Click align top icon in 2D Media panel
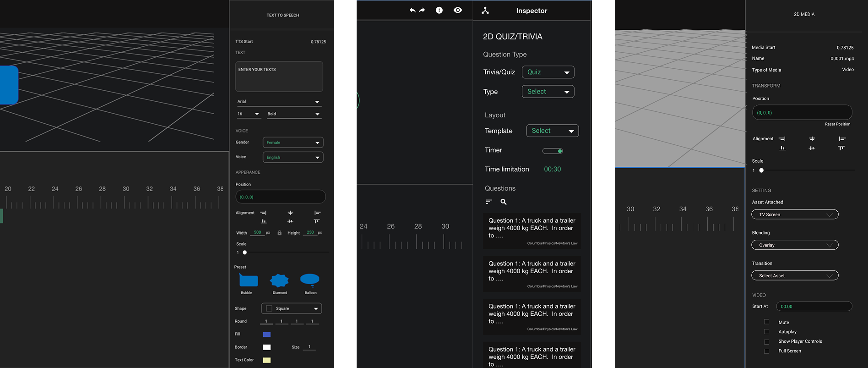868x368 pixels. 841,148
